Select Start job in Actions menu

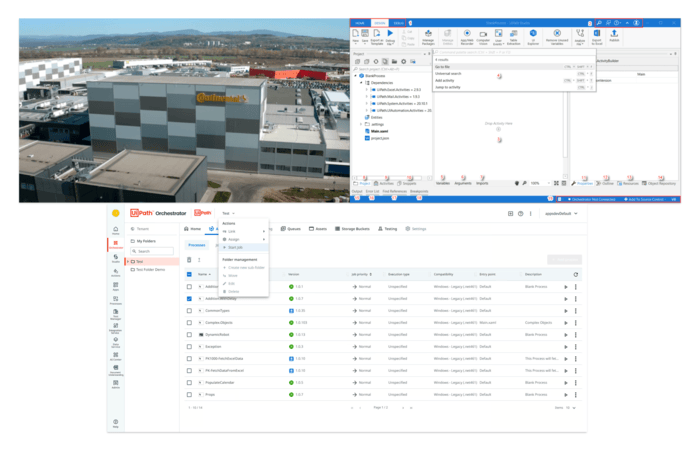243,247
